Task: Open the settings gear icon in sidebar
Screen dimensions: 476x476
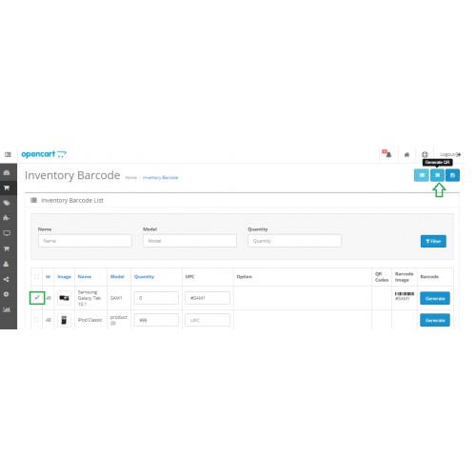Action: [x=6, y=294]
